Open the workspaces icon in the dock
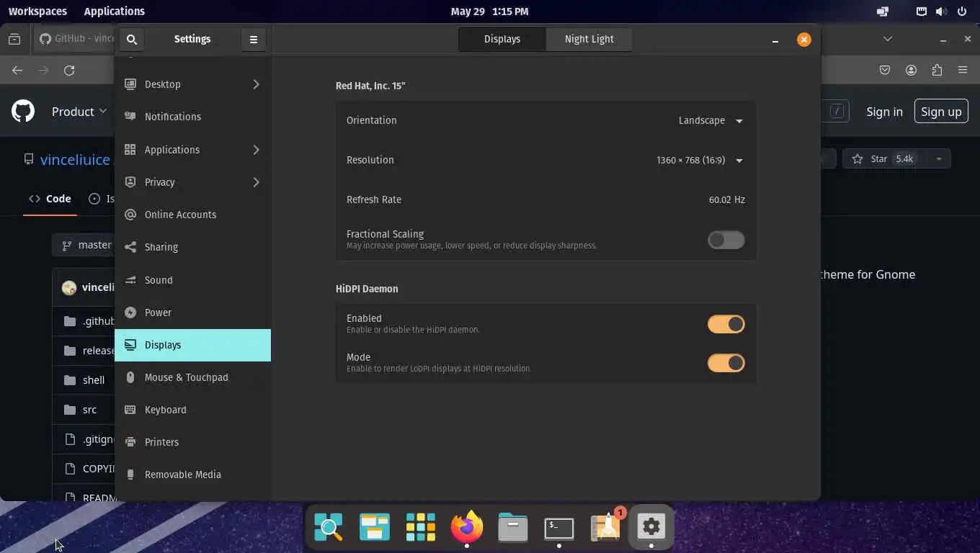This screenshot has height=553, width=980. coord(375,527)
